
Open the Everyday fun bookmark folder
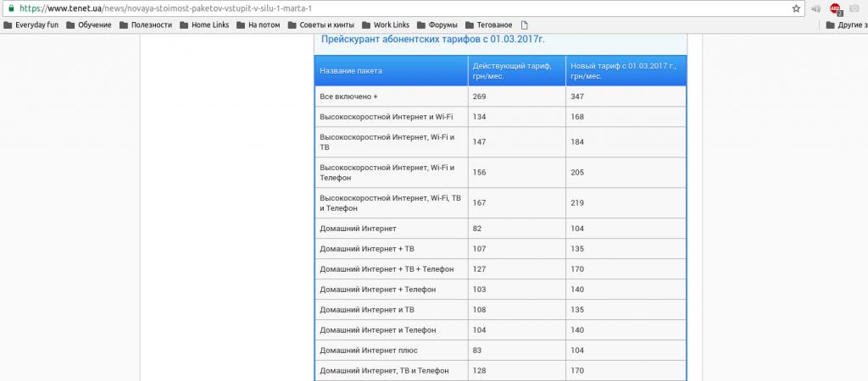coord(34,25)
